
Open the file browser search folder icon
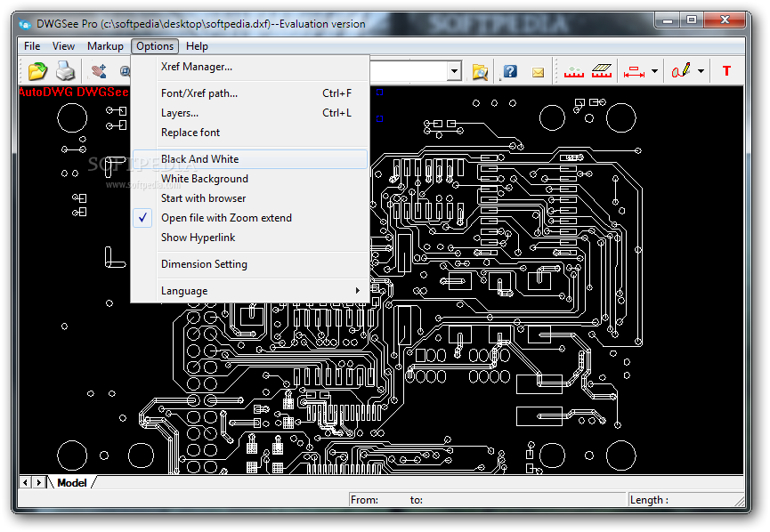480,72
